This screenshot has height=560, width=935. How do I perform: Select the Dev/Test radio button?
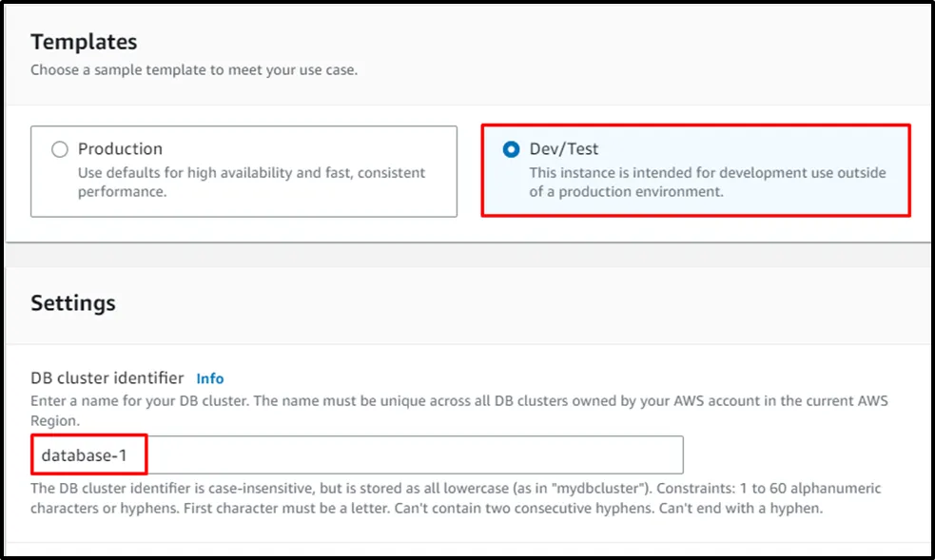(512, 149)
